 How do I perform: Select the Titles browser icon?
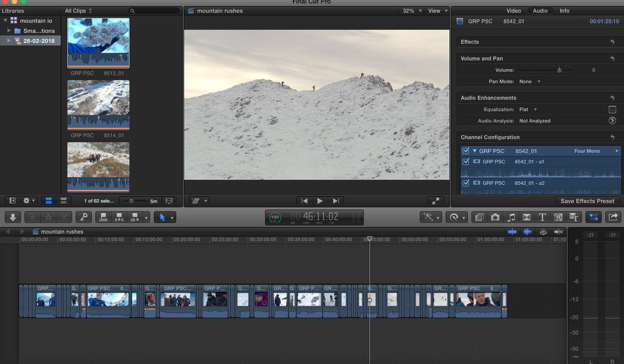tap(542, 217)
